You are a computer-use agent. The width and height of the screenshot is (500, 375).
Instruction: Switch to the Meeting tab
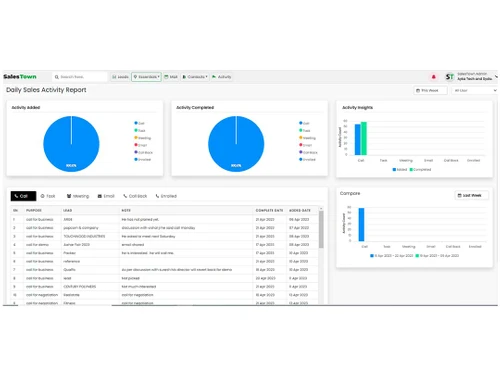pos(78,196)
